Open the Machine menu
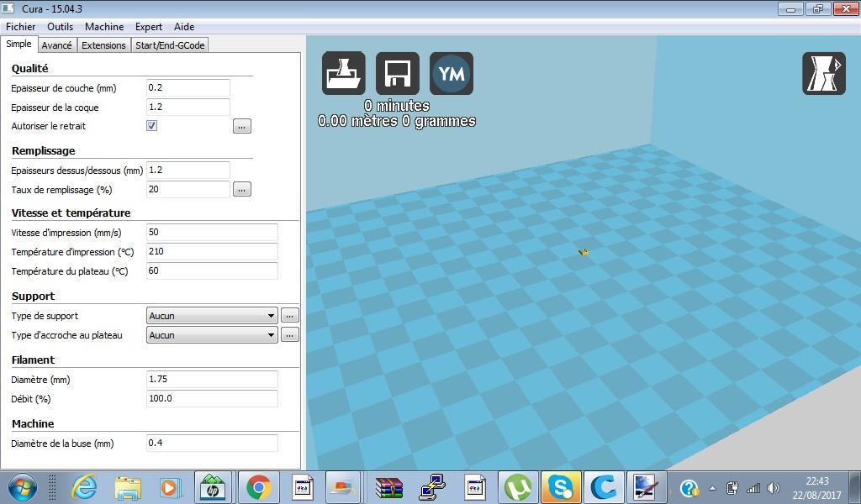The height and width of the screenshot is (504, 861). pos(103,26)
